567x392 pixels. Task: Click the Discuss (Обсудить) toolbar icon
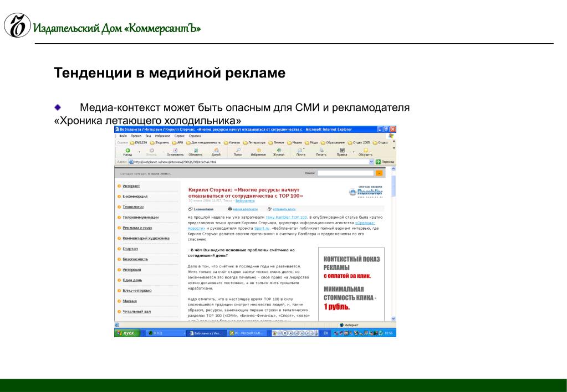366,150
